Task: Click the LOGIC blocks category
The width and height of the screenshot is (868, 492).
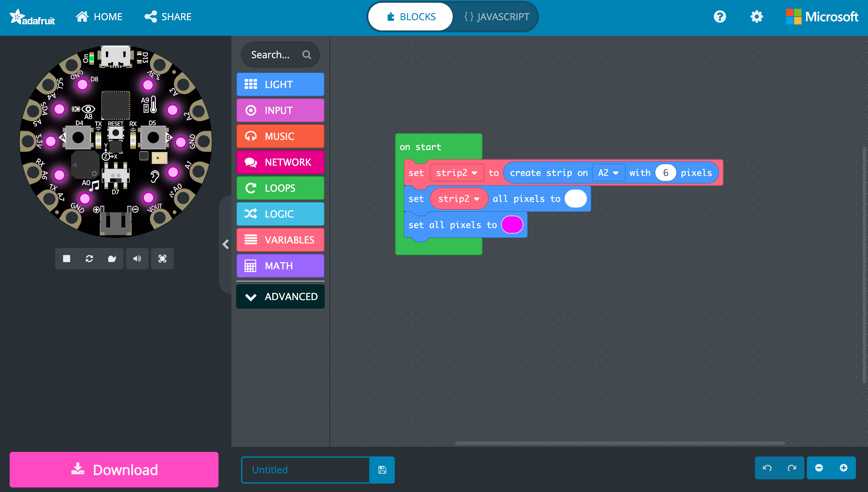Action: pyautogui.click(x=280, y=213)
